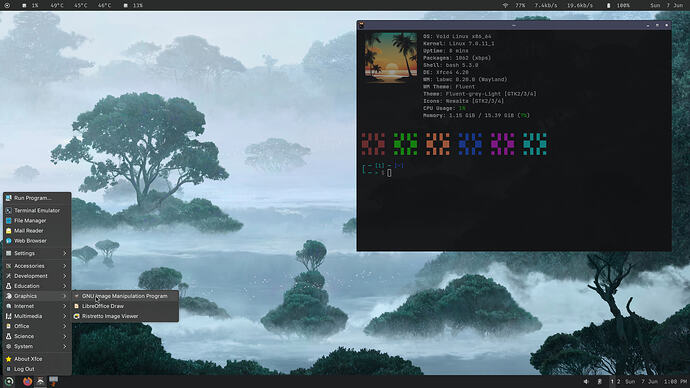Click the CPU monitor icon showing 1%

(x=24, y=6)
